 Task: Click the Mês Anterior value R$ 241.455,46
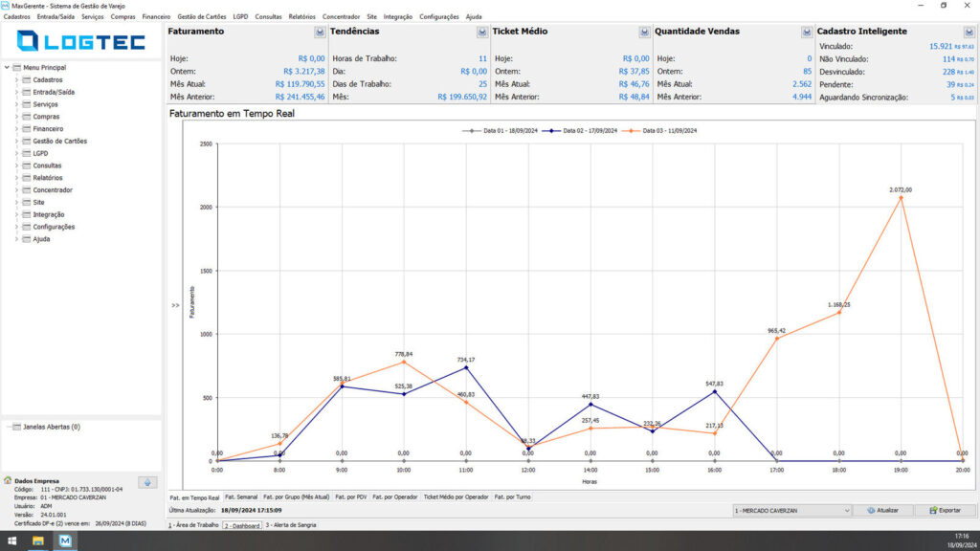click(x=300, y=97)
